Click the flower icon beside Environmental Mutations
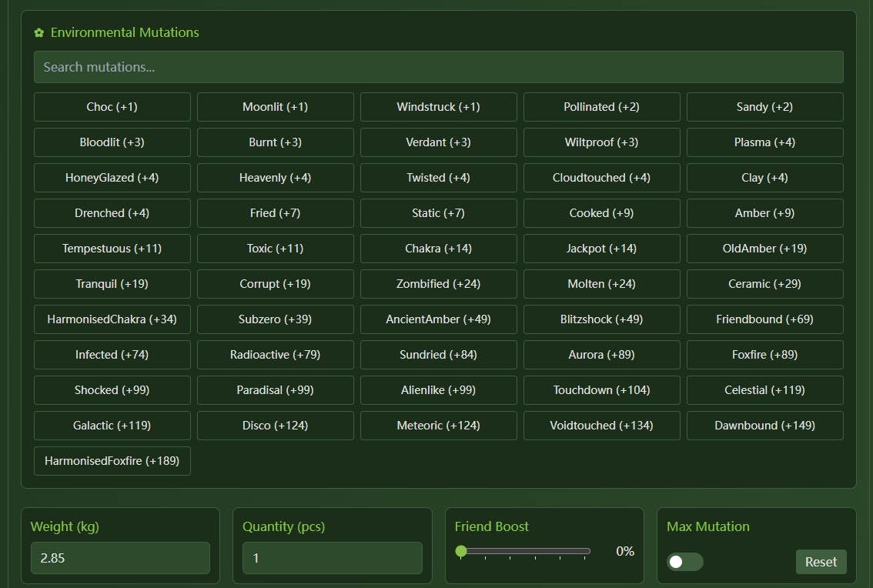The width and height of the screenshot is (873, 588). pos(38,32)
